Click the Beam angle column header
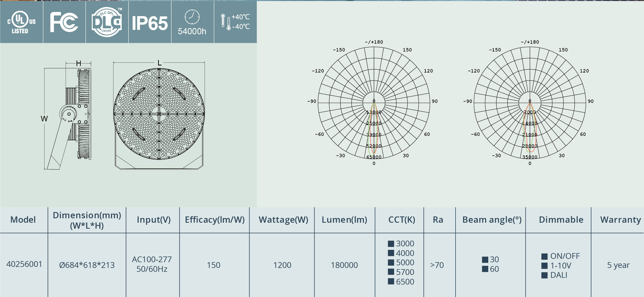This screenshot has height=297, width=644. (492, 220)
